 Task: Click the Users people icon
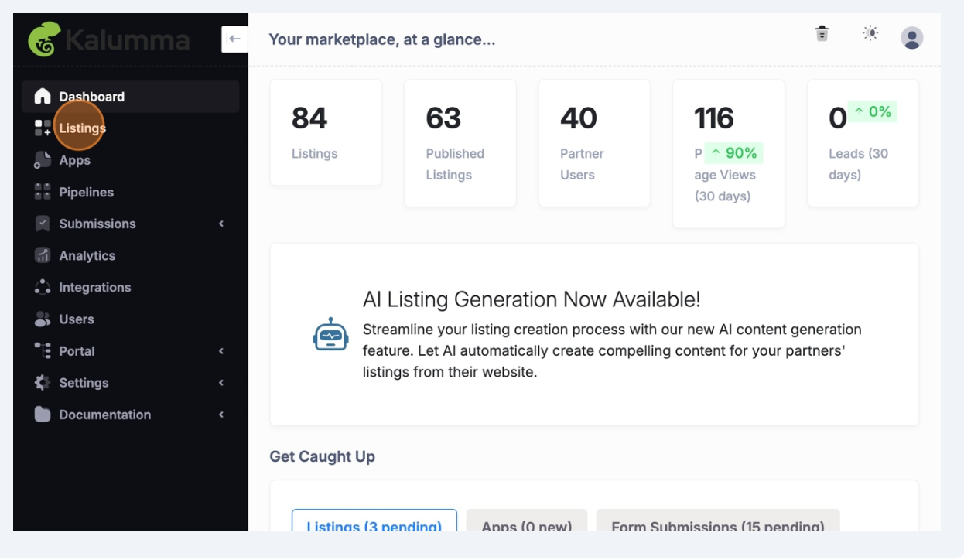43,319
